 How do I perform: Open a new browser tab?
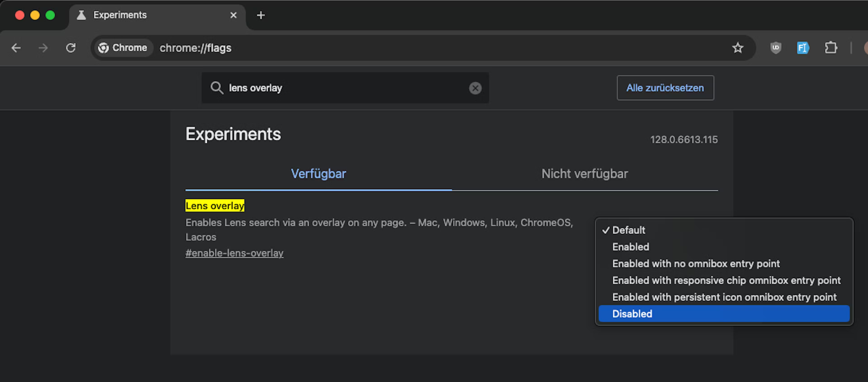pos(260,15)
